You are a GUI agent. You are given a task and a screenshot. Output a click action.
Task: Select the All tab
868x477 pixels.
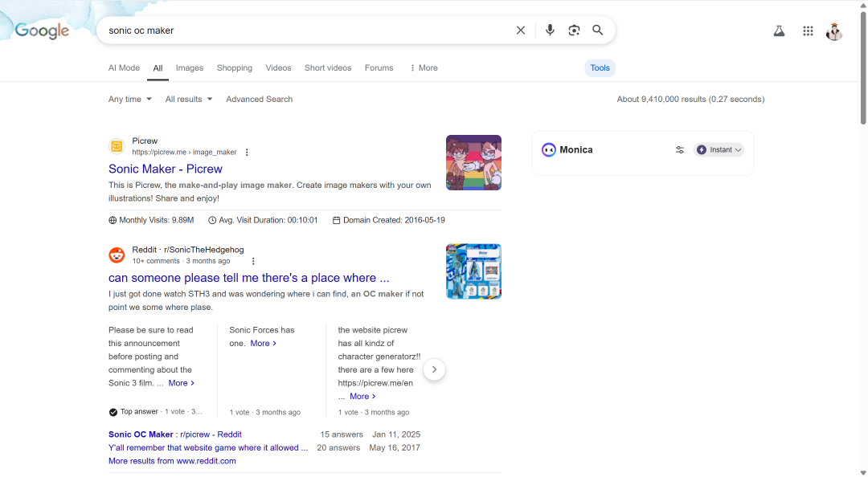click(158, 68)
